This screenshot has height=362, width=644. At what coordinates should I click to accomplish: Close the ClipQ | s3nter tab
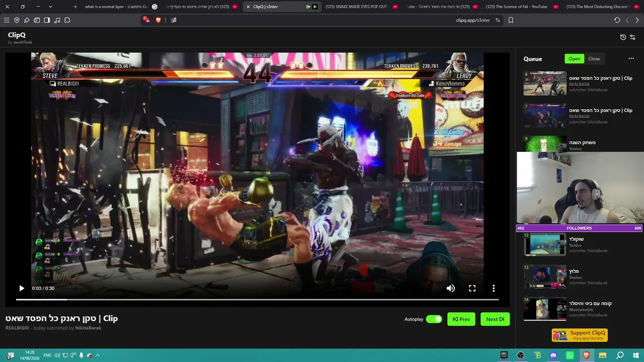[x=248, y=7]
